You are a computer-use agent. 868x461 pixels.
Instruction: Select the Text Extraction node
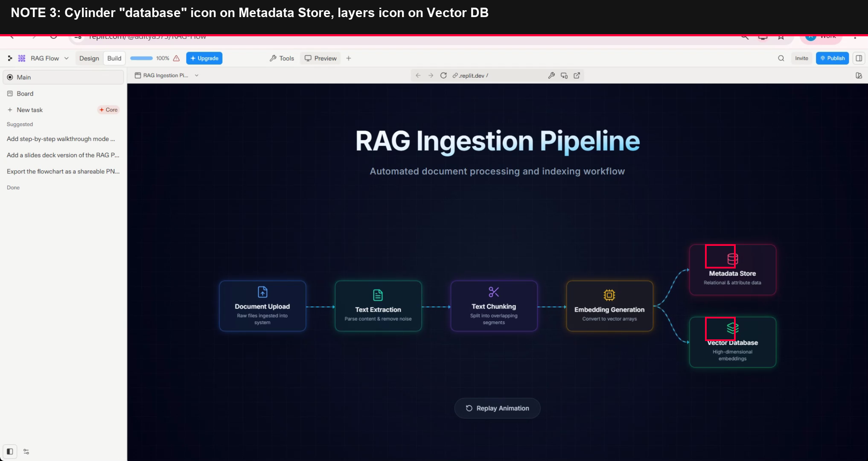[378, 306]
